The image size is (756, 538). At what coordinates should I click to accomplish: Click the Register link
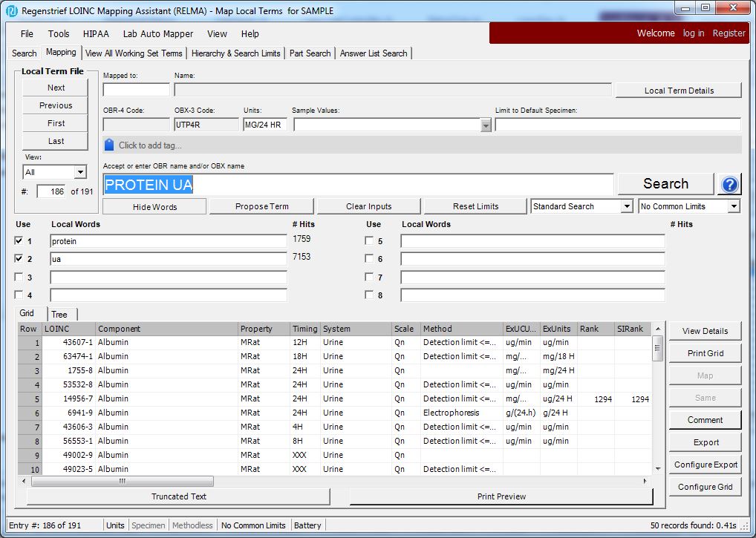[729, 33]
